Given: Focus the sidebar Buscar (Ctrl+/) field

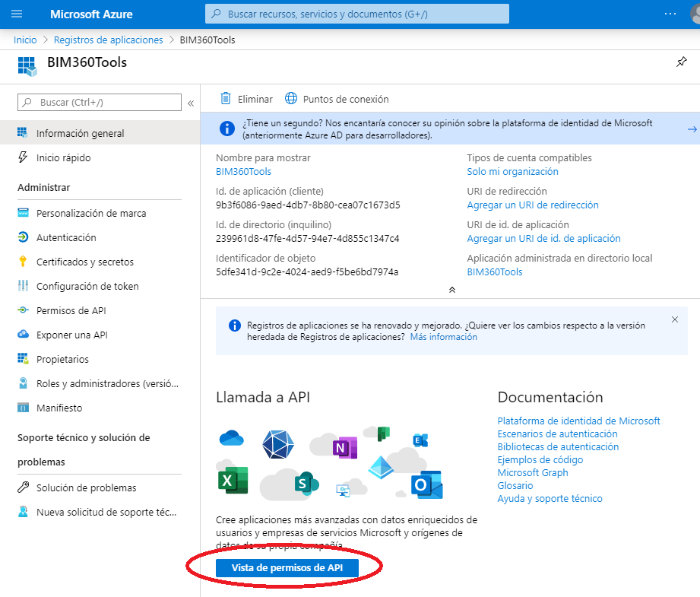Looking at the screenshot, I should point(100,103).
